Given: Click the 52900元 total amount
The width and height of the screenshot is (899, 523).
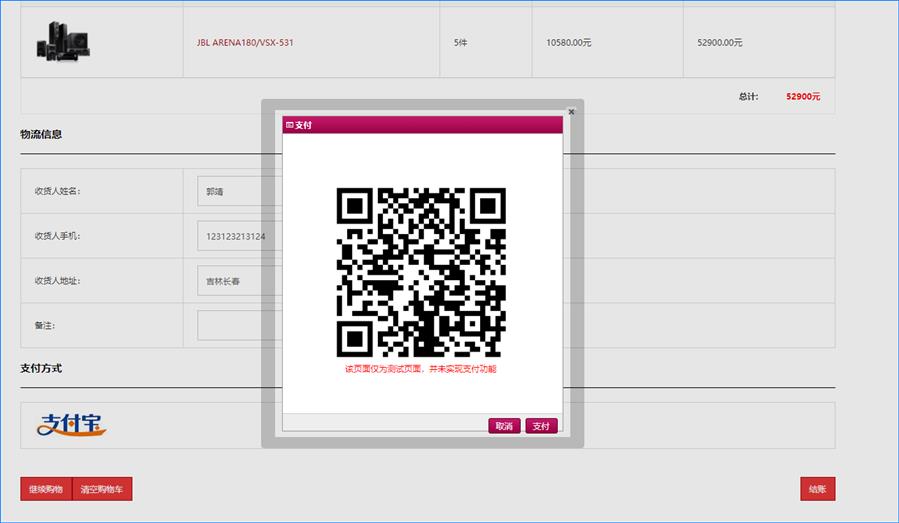Looking at the screenshot, I should pyautogui.click(x=802, y=97).
